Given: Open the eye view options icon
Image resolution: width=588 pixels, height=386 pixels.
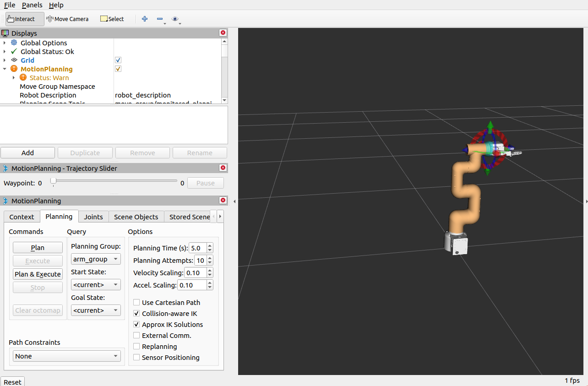Looking at the screenshot, I should click(x=175, y=19).
